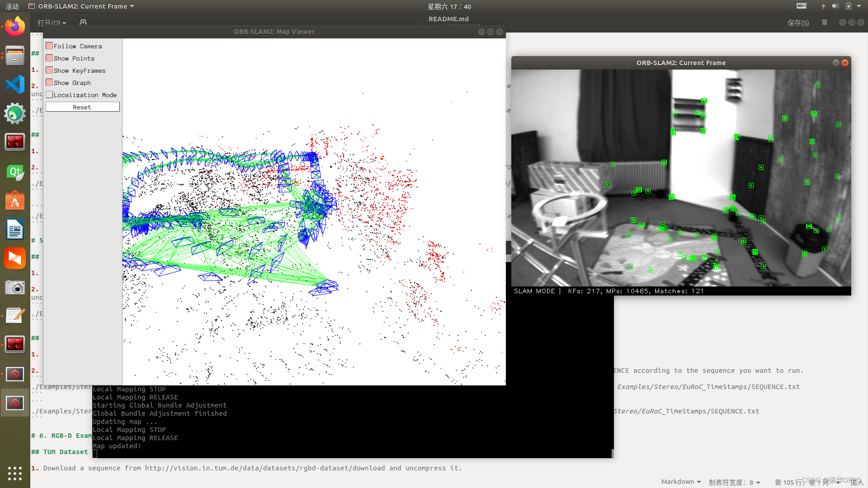This screenshot has width=868, height=488.
Task: Click the 插入 insert mode indicator
Action: [x=856, y=482]
